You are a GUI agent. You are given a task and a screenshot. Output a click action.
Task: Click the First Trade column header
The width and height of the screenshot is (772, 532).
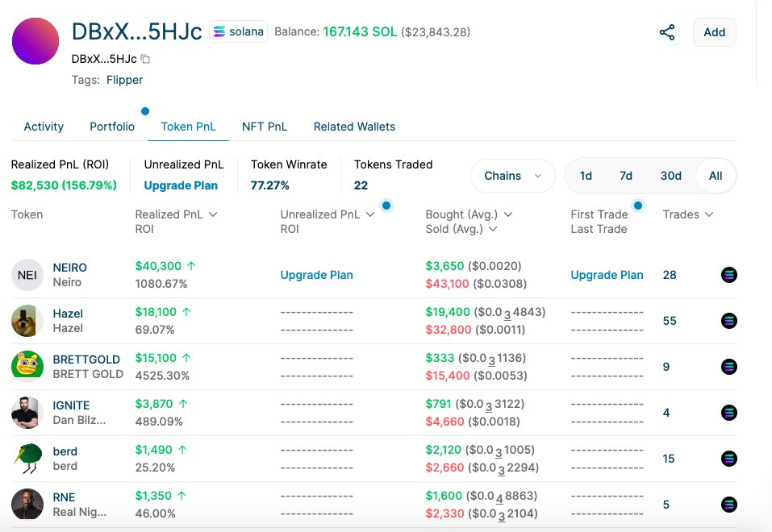click(x=599, y=214)
